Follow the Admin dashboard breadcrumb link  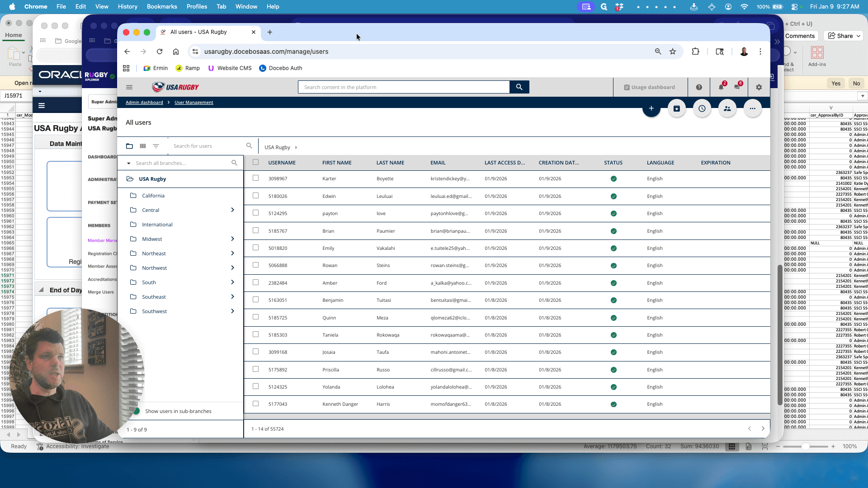tap(144, 103)
